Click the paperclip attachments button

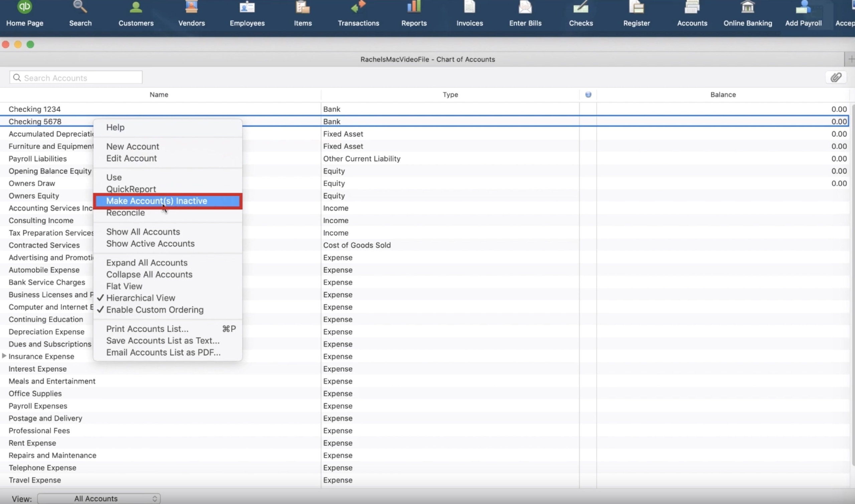(836, 77)
